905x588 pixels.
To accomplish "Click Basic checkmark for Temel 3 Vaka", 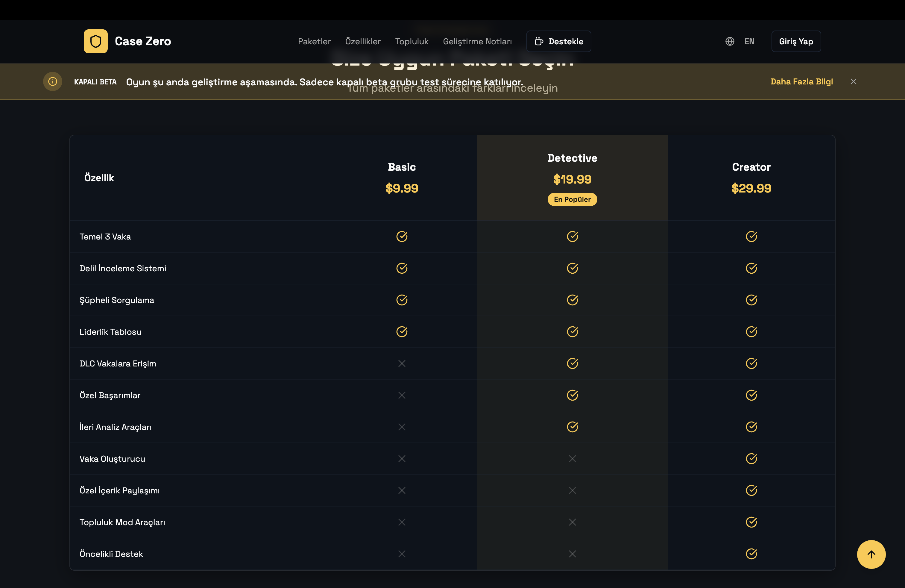I will click(x=402, y=237).
